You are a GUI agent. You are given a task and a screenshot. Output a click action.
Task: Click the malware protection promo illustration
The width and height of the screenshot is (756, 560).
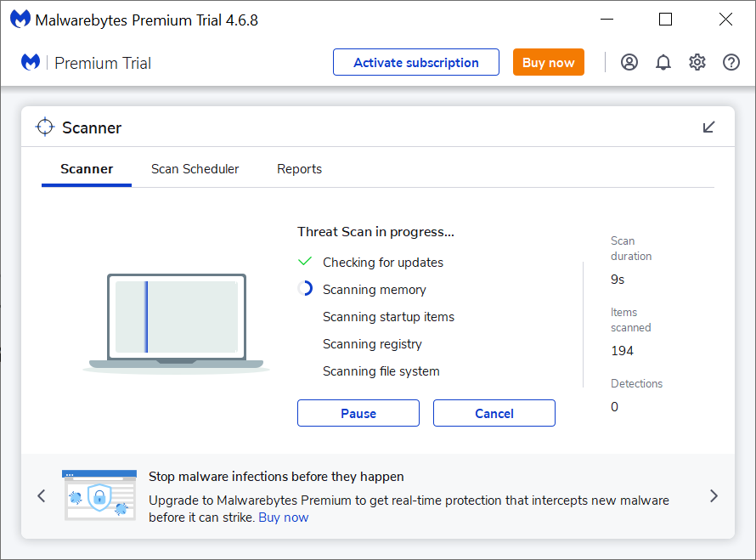click(x=99, y=495)
